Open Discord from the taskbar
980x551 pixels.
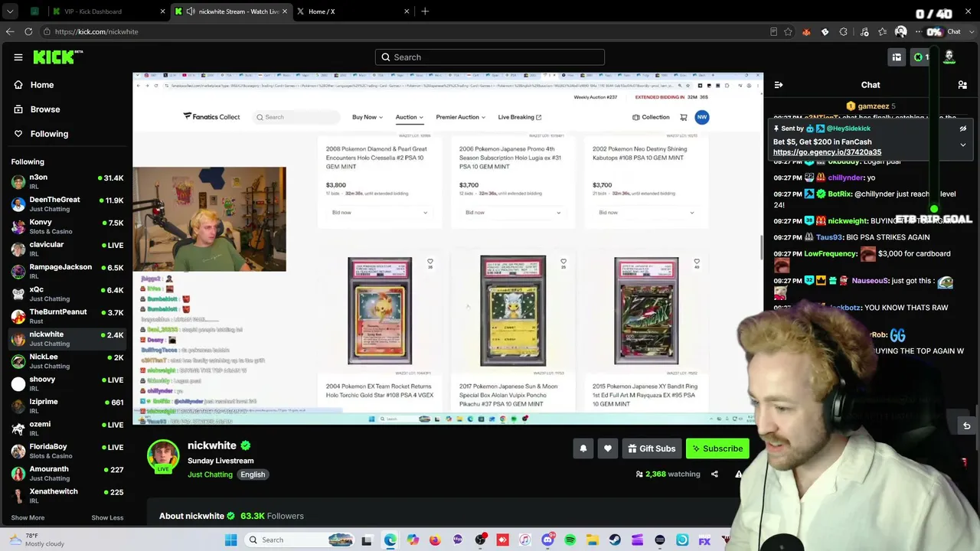[547, 540]
